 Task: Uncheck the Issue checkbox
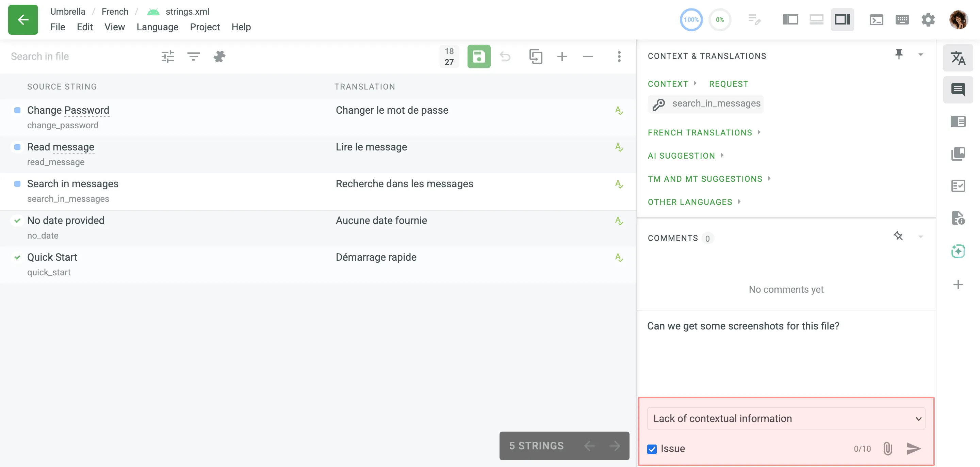(x=652, y=449)
